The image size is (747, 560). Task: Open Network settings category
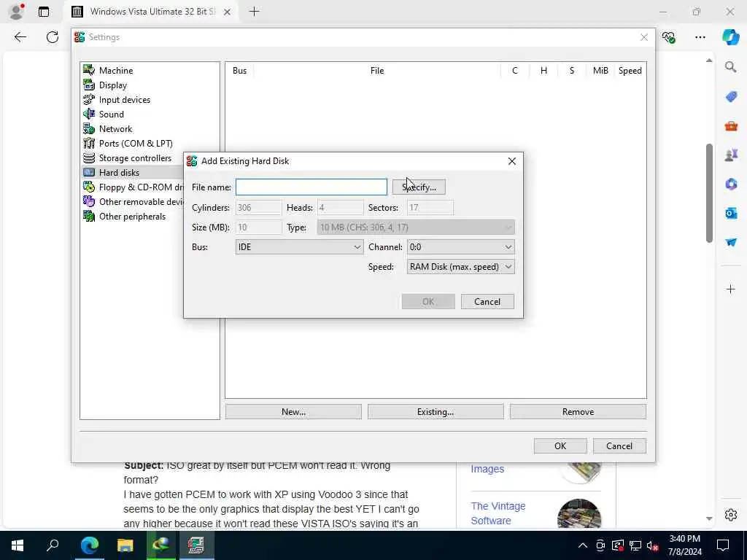click(115, 129)
